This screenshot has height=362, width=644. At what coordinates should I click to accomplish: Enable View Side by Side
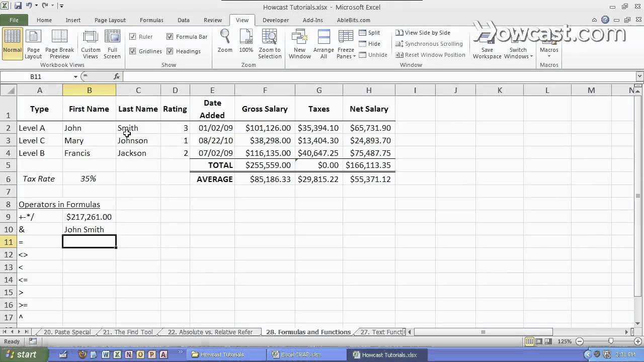[x=423, y=33]
